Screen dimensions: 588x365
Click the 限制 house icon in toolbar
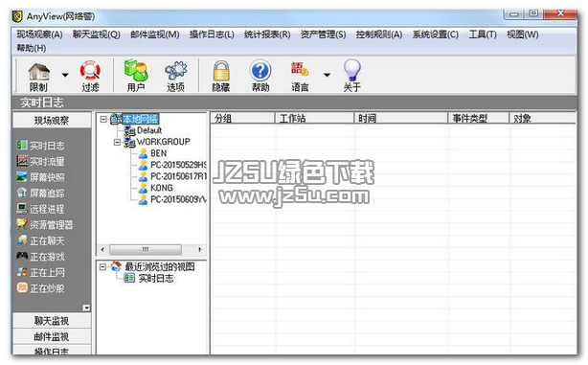pyautogui.click(x=39, y=72)
